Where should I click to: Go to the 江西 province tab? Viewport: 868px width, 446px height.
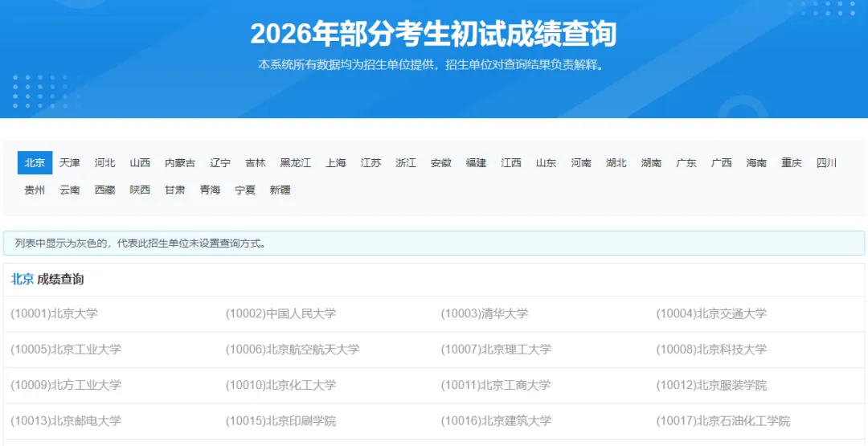click(x=511, y=162)
